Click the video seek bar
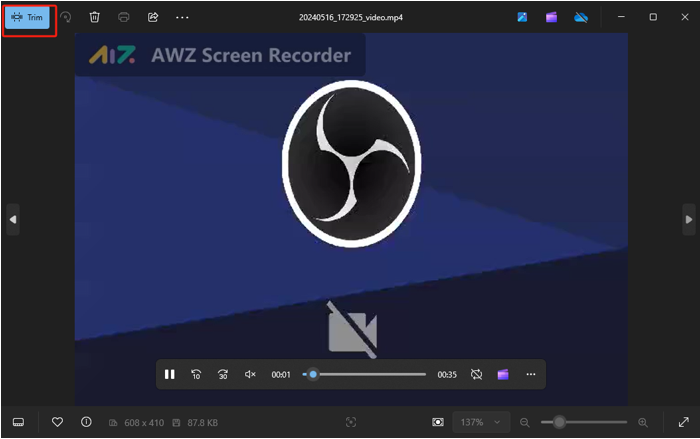700x439 pixels. (x=364, y=374)
